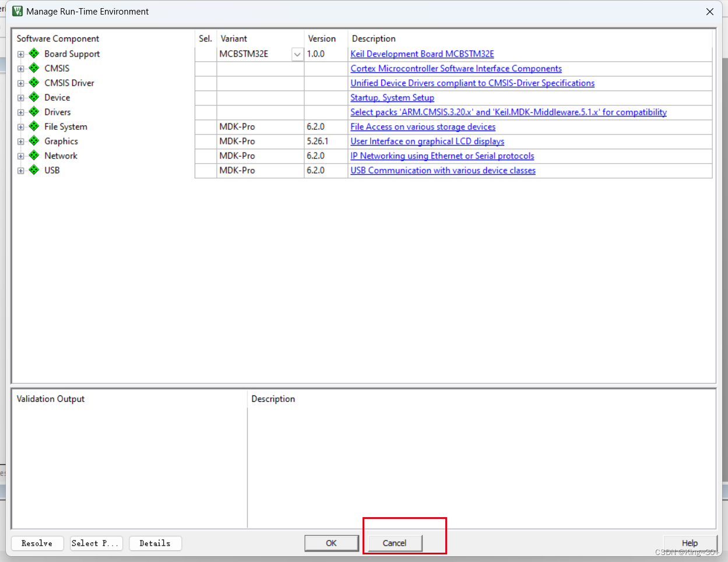Open Unified Device Drivers CMSIS-Driver link
Viewport: 728px width, 562px height.
pos(472,83)
